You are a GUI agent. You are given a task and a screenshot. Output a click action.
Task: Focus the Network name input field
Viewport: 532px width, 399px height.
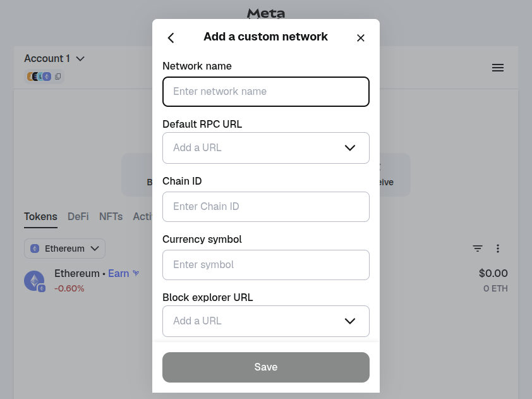(265, 92)
